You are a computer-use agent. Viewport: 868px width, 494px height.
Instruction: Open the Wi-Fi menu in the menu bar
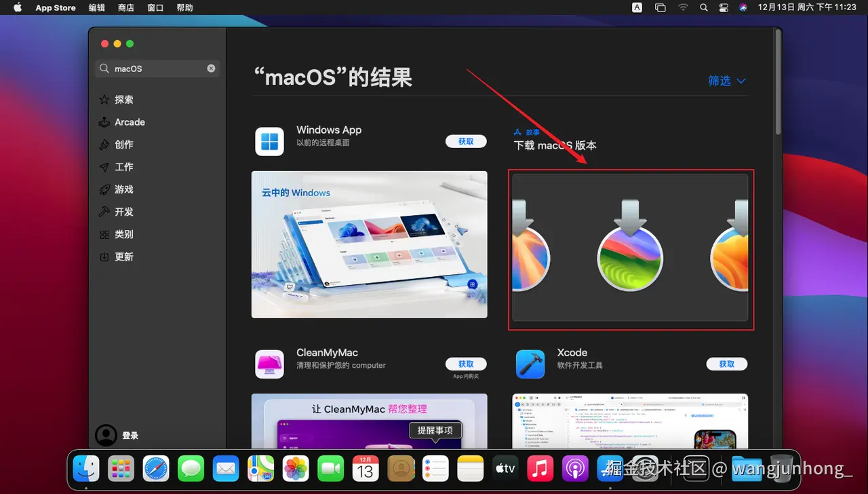pyautogui.click(x=683, y=7)
